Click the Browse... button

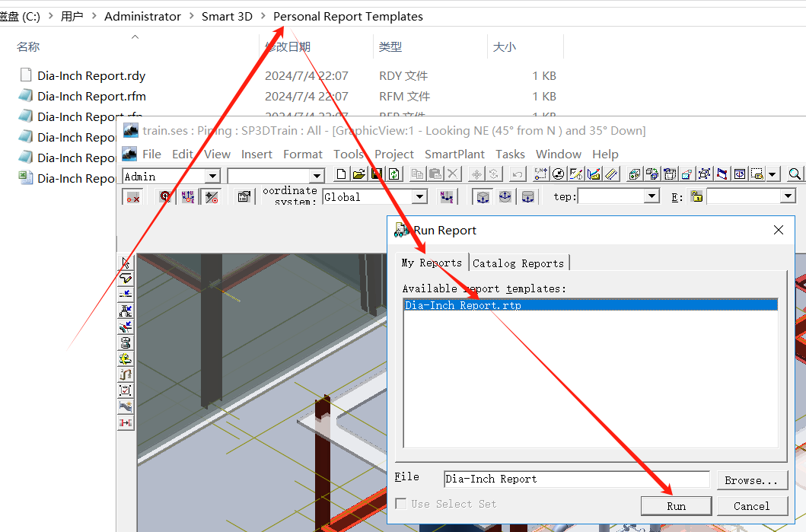[751, 480]
